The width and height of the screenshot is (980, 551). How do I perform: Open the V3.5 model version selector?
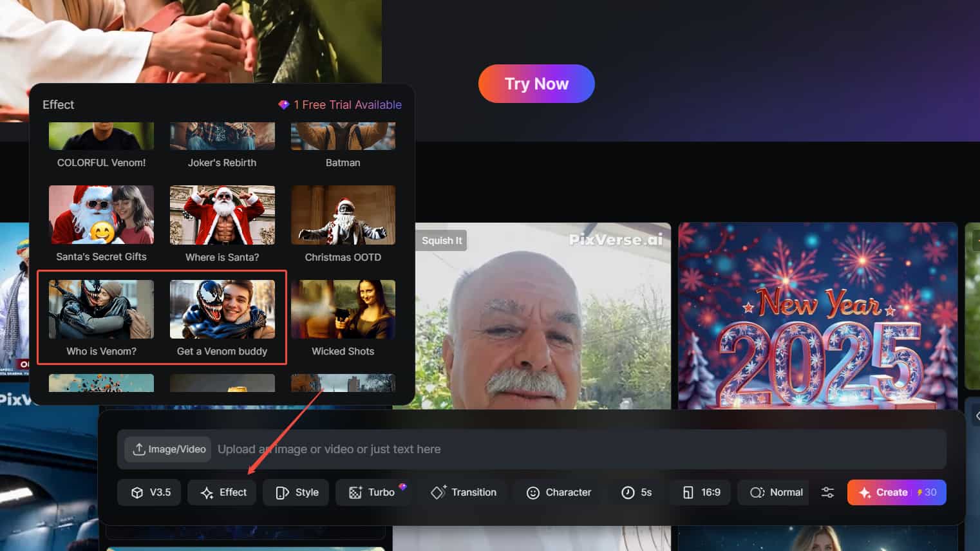(149, 492)
